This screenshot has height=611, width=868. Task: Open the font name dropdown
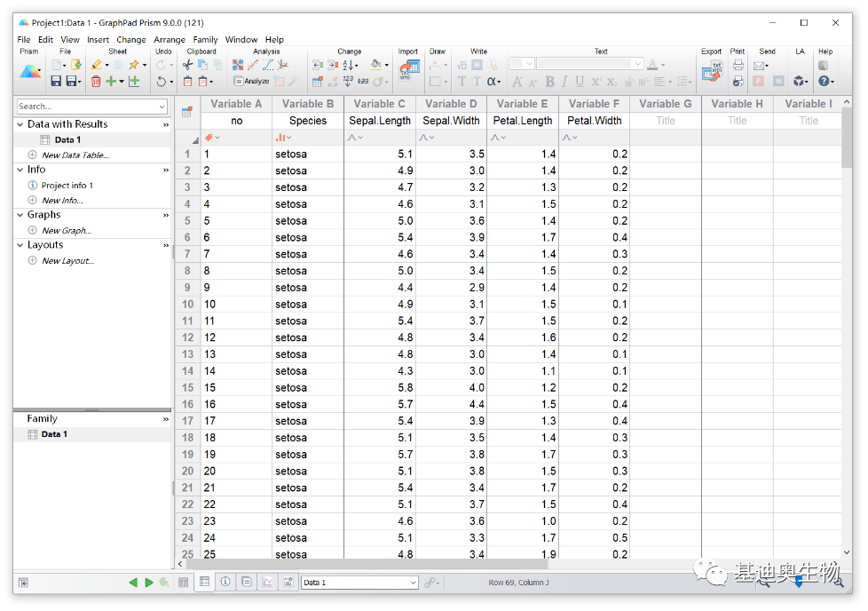click(x=638, y=64)
